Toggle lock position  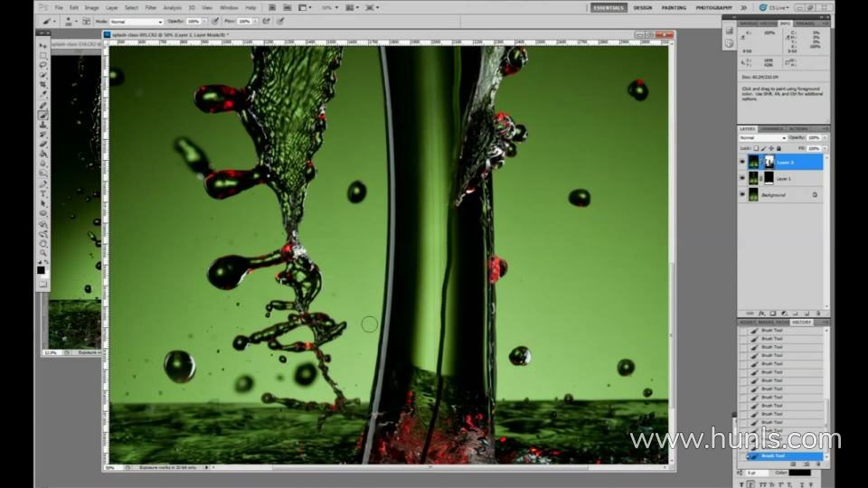coord(771,148)
